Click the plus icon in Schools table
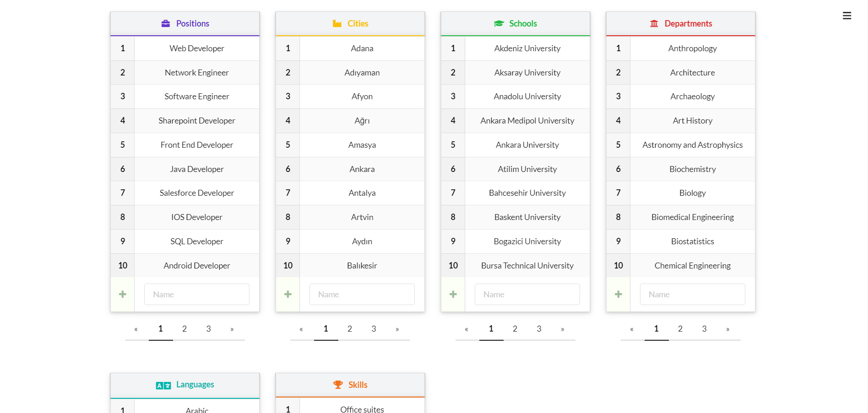 [453, 294]
